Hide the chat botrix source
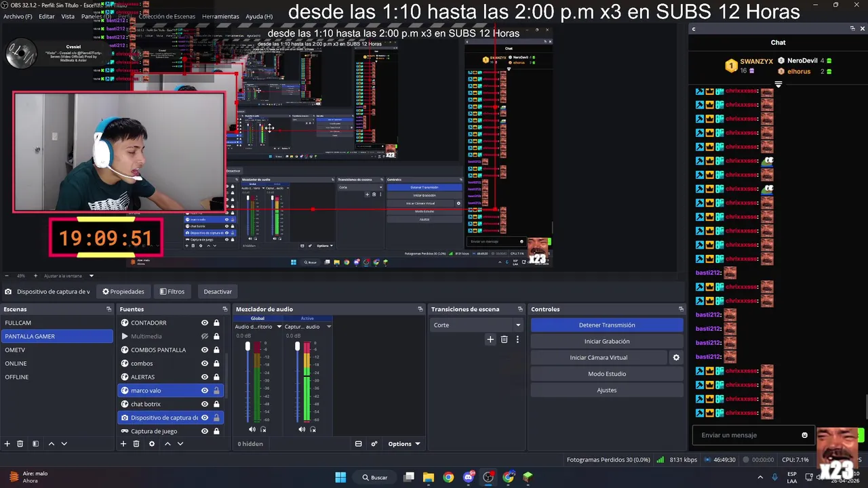 [x=204, y=404]
